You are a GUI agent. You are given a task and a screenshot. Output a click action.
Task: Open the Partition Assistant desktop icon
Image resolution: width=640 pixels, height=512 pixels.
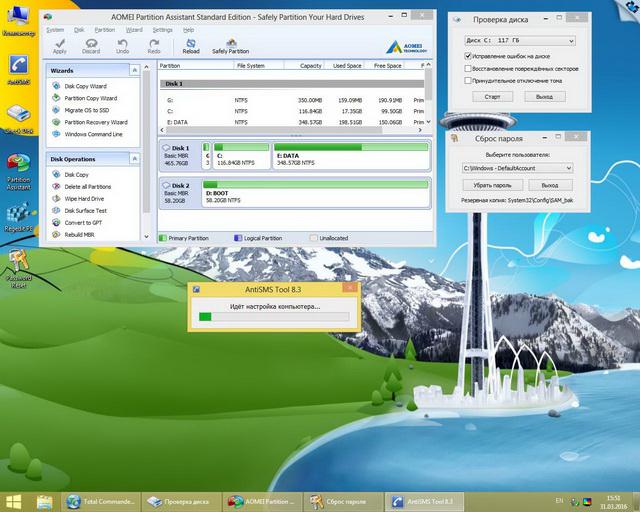point(18,171)
